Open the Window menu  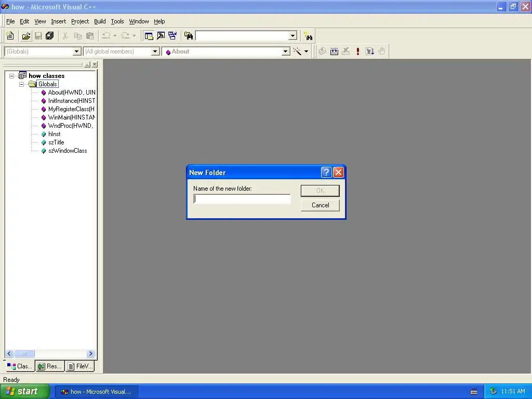[139, 21]
